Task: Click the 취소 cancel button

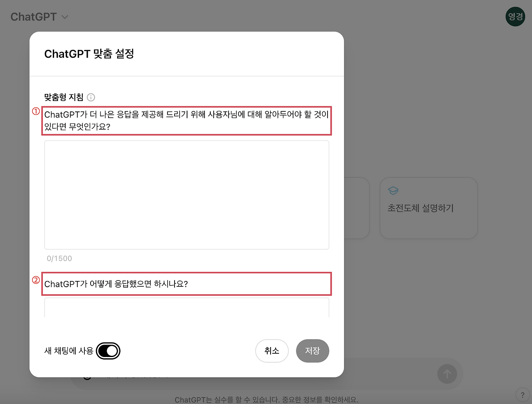Action: point(272,351)
